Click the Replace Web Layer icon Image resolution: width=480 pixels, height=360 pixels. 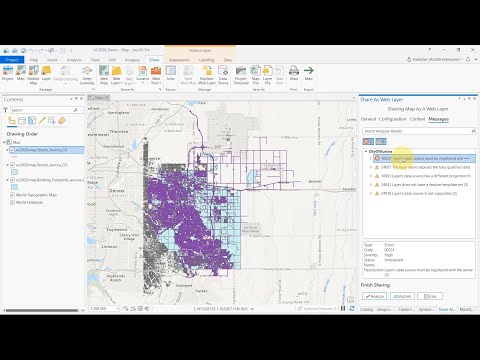pos(207,75)
